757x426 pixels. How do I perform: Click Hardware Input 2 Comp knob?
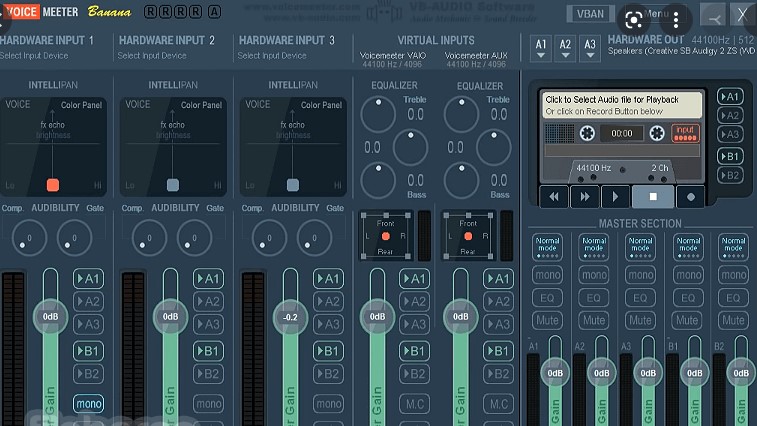tap(149, 238)
